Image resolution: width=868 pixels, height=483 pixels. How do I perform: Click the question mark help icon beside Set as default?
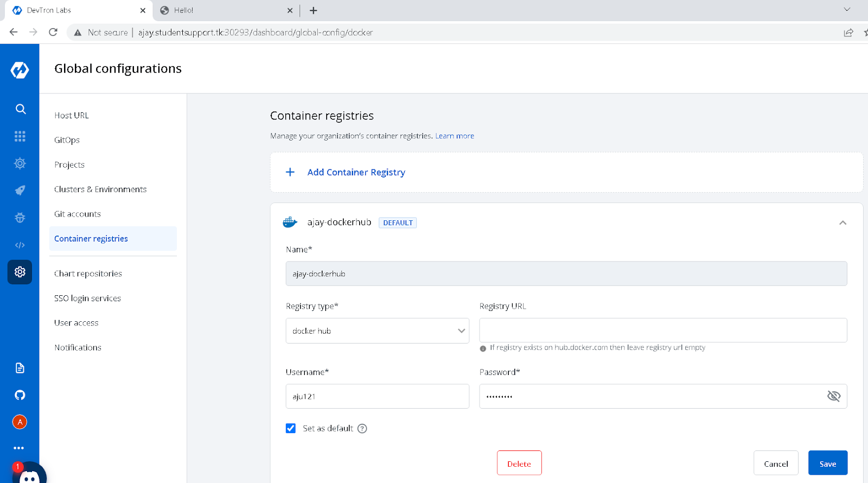[x=362, y=429]
